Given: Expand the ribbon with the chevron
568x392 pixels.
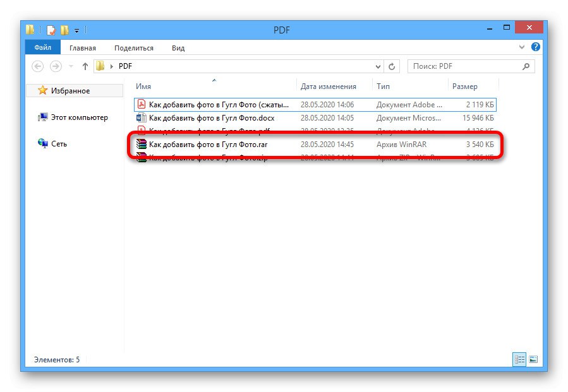Looking at the screenshot, I should pyautogui.click(x=522, y=47).
